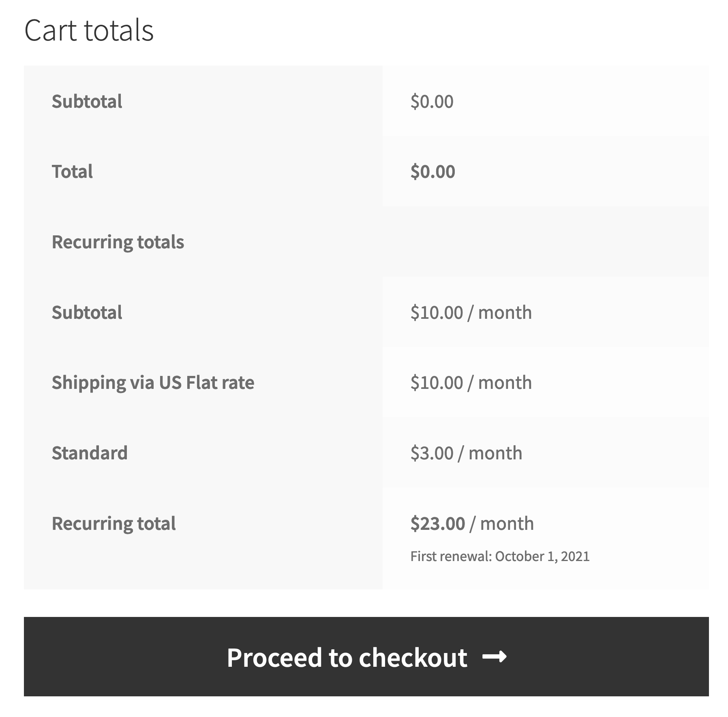Click the Recurring totals section header
Screen dimensions: 728x717
118,242
